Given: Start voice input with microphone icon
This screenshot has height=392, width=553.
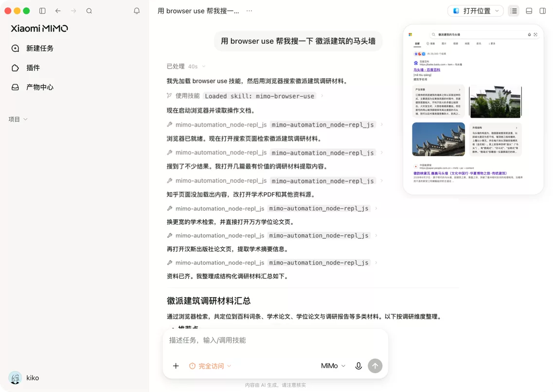Looking at the screenshot, I should tap(358, 366).
